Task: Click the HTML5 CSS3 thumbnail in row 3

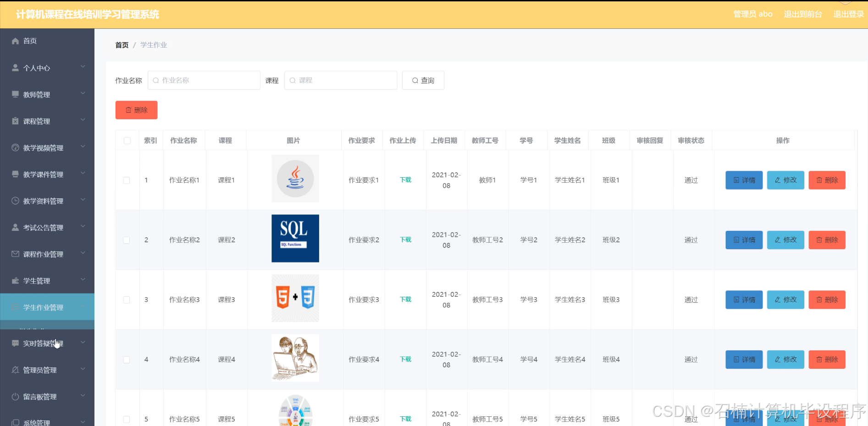Action: 295,298
